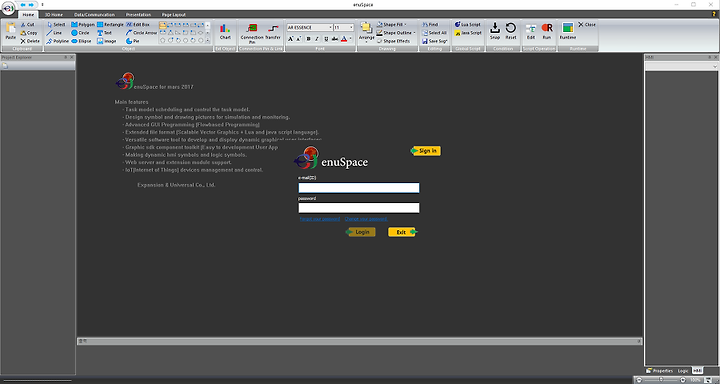Open the Data/Communication ribbon tab
Screen dimensions: 720x384
pyautogui.click(x=94, y=15)
